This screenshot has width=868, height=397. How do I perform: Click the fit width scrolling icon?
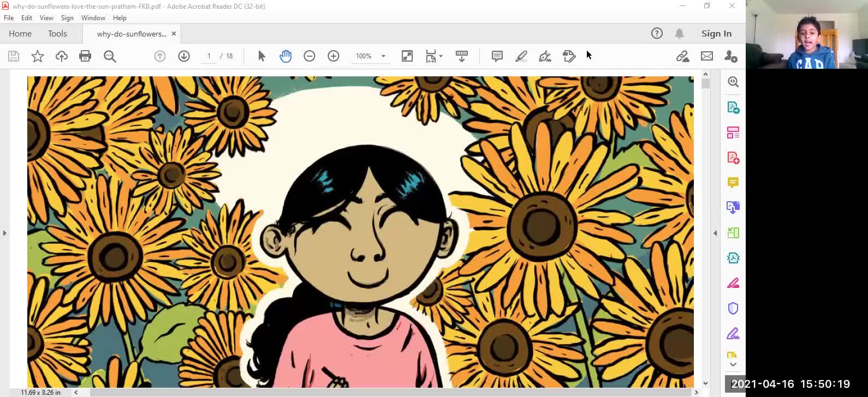pos(431,56)
